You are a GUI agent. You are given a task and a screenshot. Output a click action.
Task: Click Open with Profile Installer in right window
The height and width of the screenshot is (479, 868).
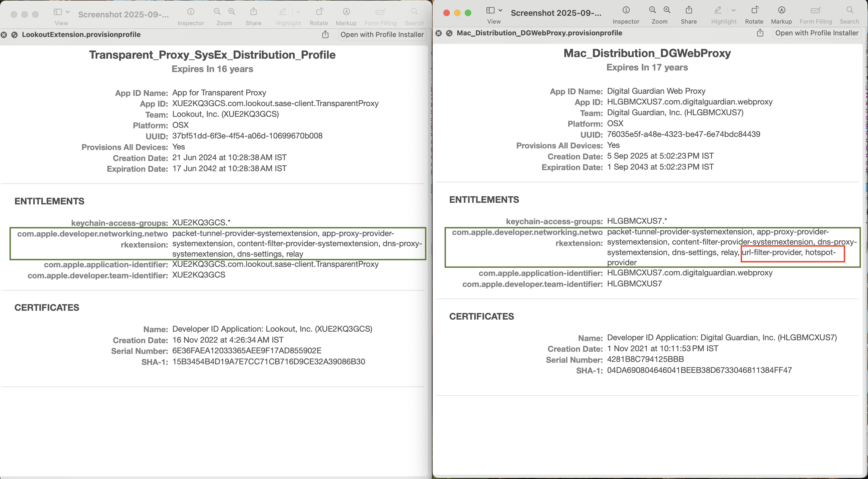pyautogui.click(x=817, y=33)
